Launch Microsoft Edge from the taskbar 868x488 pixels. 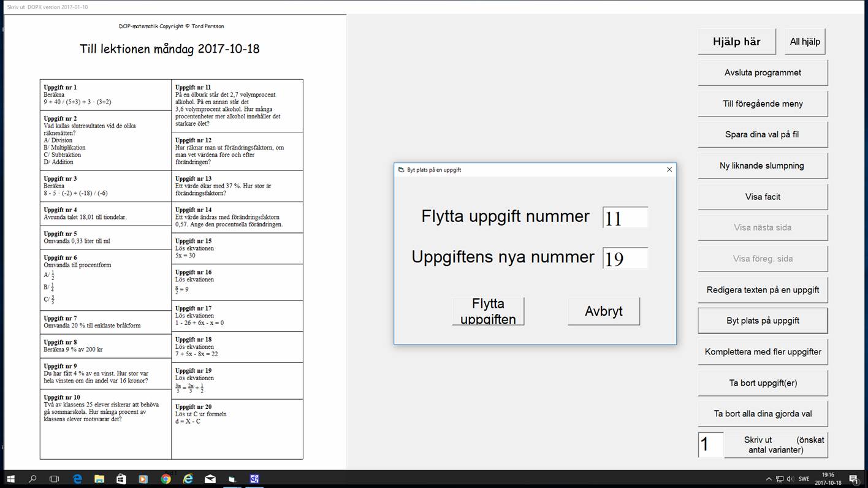[78, 479]
